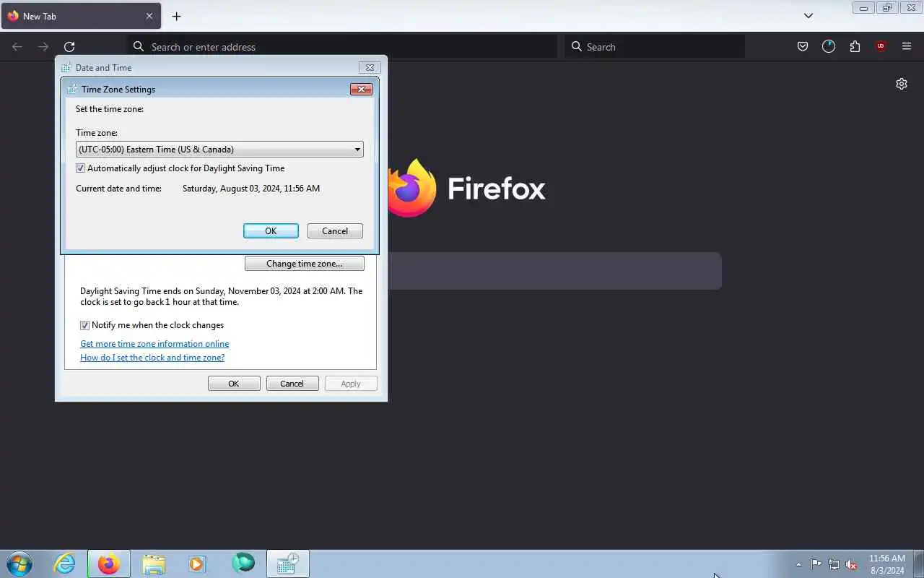
Task: Click the Windows Start orb
Action: 19,564
